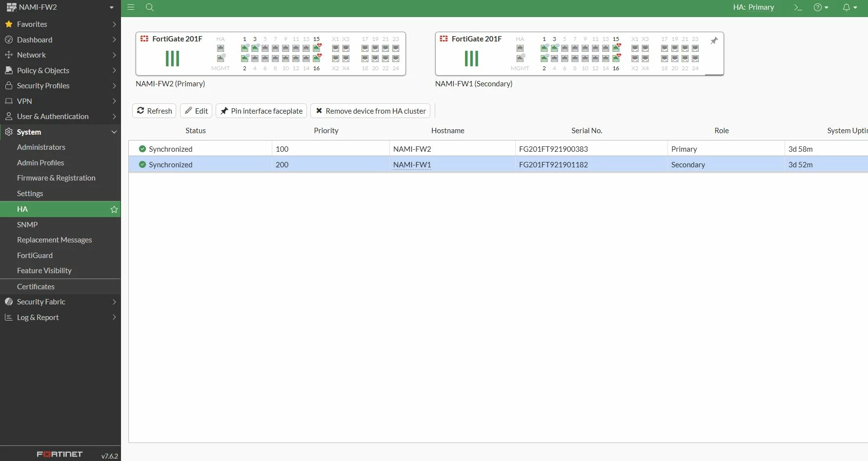The image size is (868, 461).
Task: Expand the Policy & Objects menu
Action: (x=61, y=70)
